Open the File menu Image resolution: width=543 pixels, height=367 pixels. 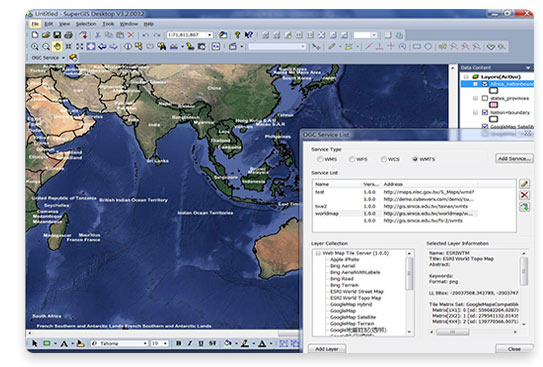35,24
